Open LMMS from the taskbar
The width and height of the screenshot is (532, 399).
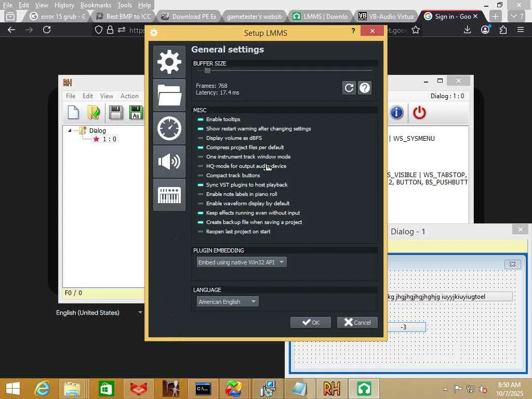point(364,389)
